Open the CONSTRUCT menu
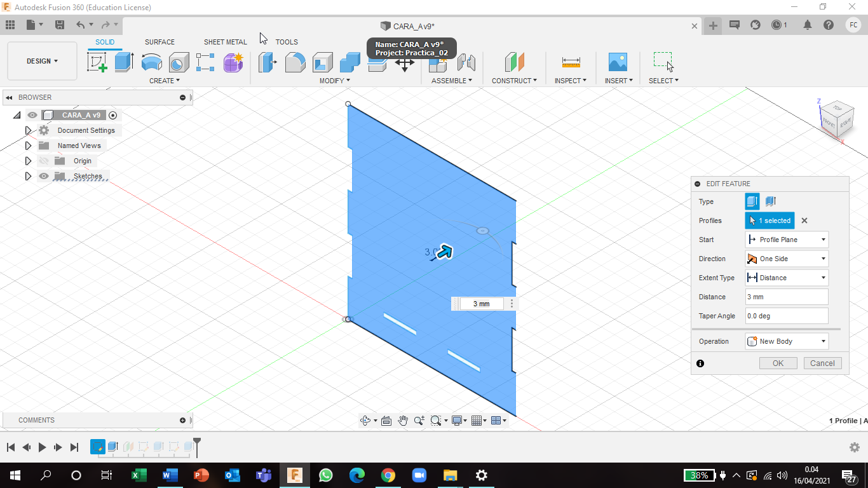The width and height of the screenshot is (868, 488). [x=514, y=81]
